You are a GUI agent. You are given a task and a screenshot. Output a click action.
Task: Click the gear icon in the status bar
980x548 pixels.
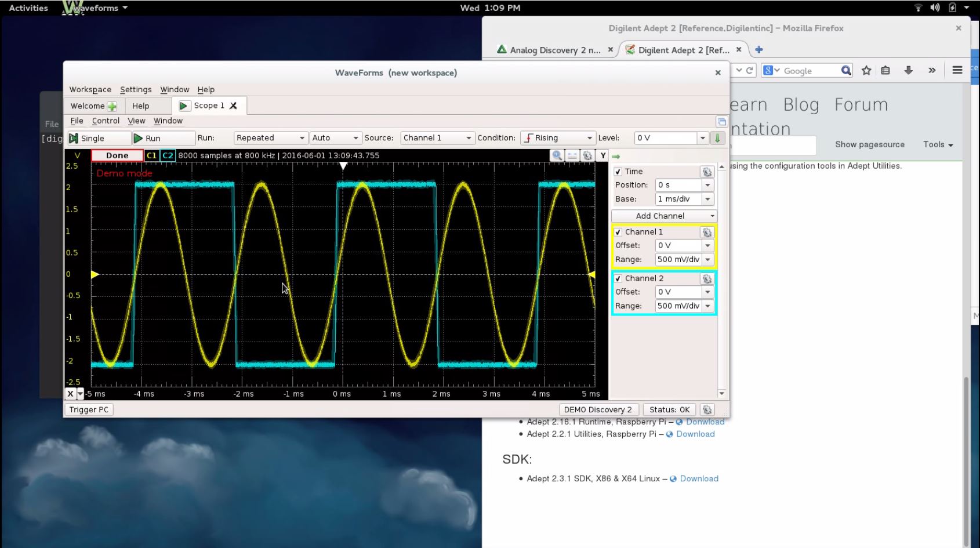click(706, 409)
